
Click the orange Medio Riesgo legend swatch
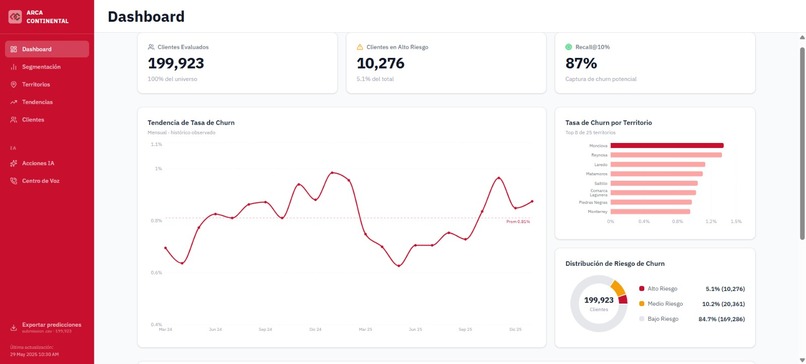coord(641,304)
